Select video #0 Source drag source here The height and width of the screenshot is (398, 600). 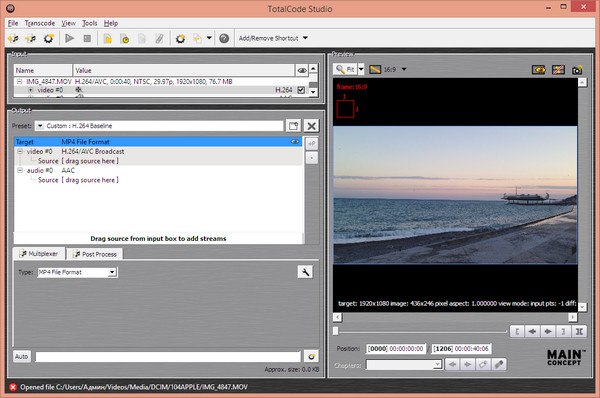(90, 161)
